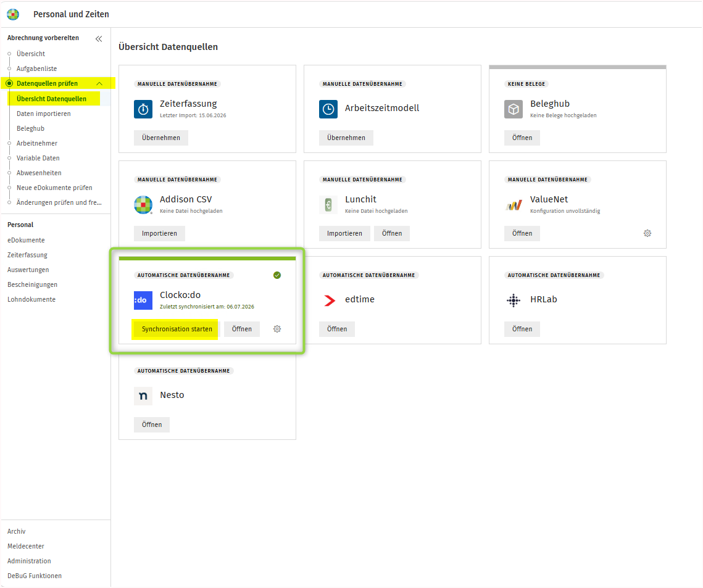The image size is (703, 588).
Task: Click Importieren on the Addison CSV card
Action: pos(160,233)
